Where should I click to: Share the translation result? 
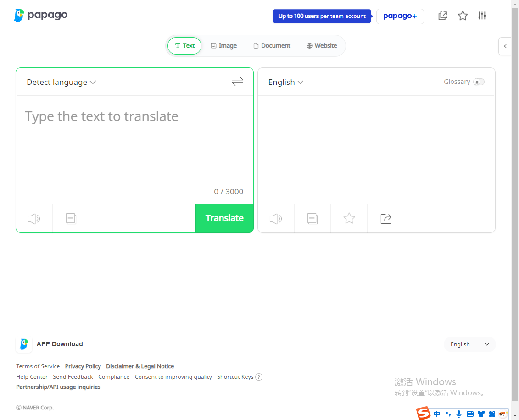(386, 219)
